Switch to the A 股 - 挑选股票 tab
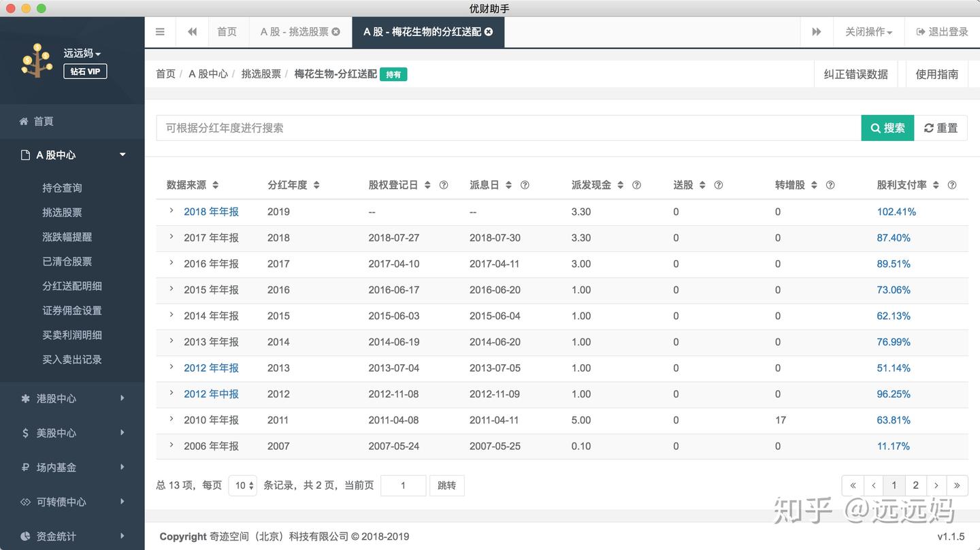980x550 pixels. pos(295,31)
